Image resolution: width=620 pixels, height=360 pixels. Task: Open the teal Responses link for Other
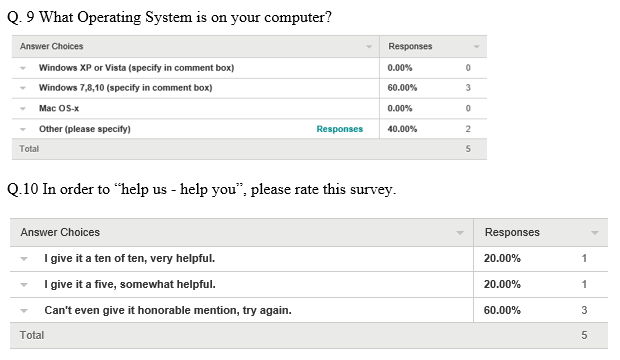pos(340,129)
